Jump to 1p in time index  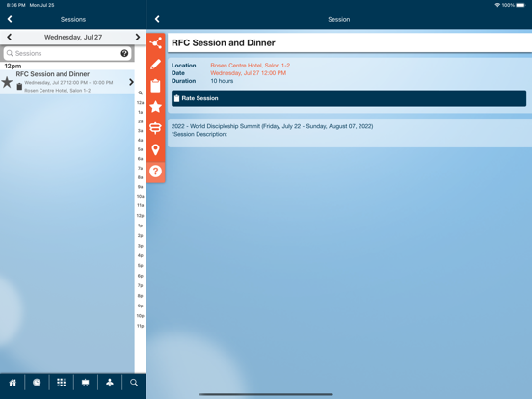point(140,226)
